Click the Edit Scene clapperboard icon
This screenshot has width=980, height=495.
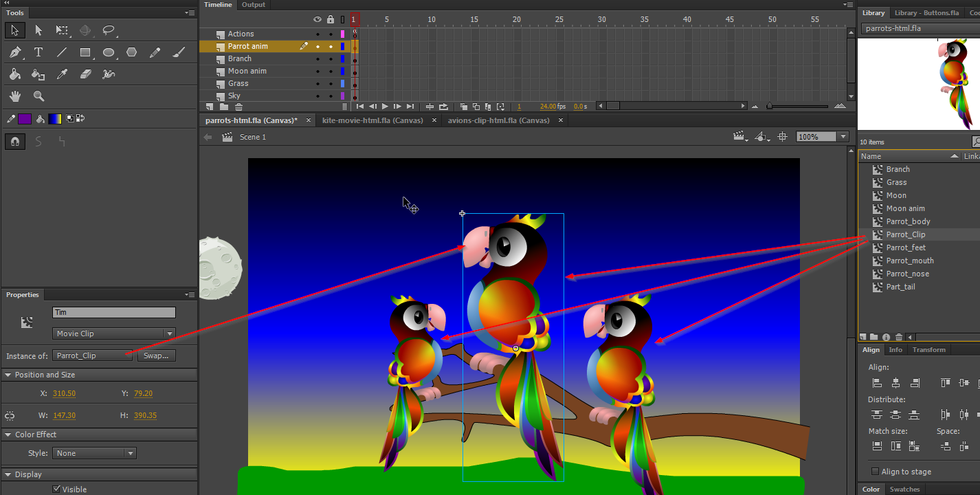pyautogui.click(x=739, y=137)
